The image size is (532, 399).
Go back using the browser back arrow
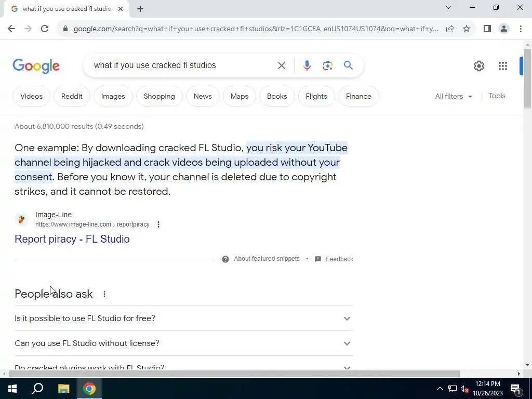click(x=11, y=29)
